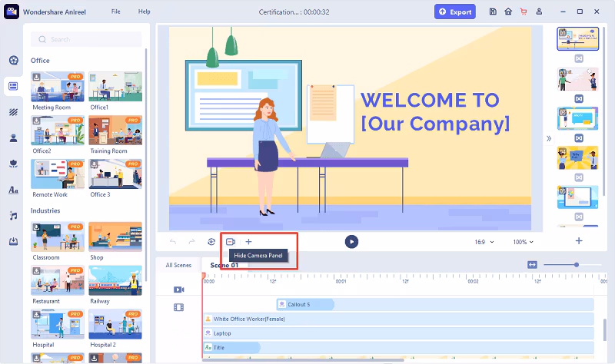615x364 pixels.
Task: Play the scene preview
Action: point(351,242)
